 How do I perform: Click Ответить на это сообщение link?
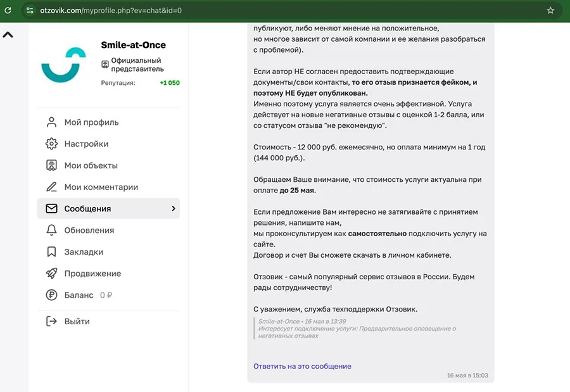pyautogui.click(x=302, y=366)
